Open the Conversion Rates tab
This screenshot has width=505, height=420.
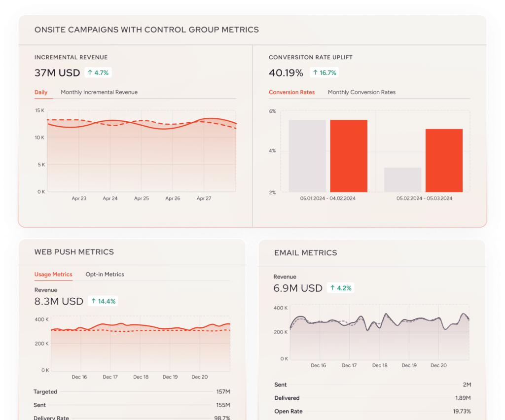(x=292, y=92)
